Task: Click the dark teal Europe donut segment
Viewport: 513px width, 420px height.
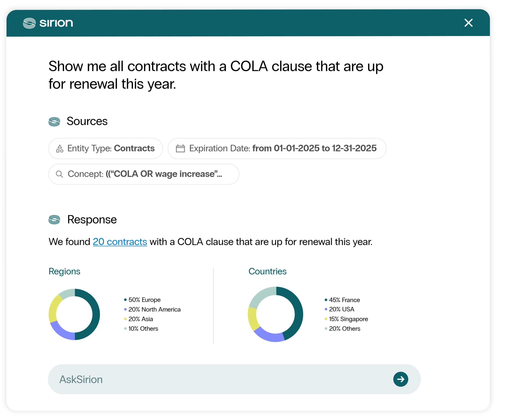Action: [x=96, y=314]
